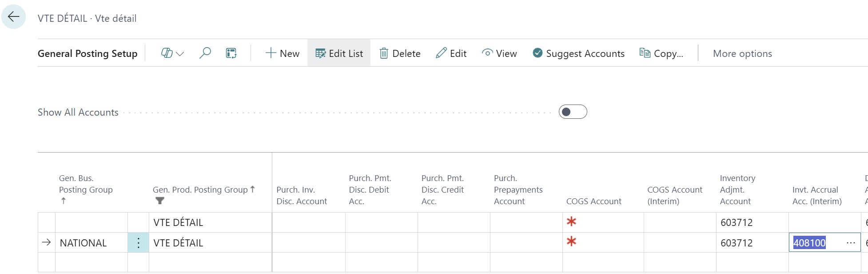This screenshot has width=868, height=274.
Task: Click the search magnifier icon
Action: (x=205, y=53)
